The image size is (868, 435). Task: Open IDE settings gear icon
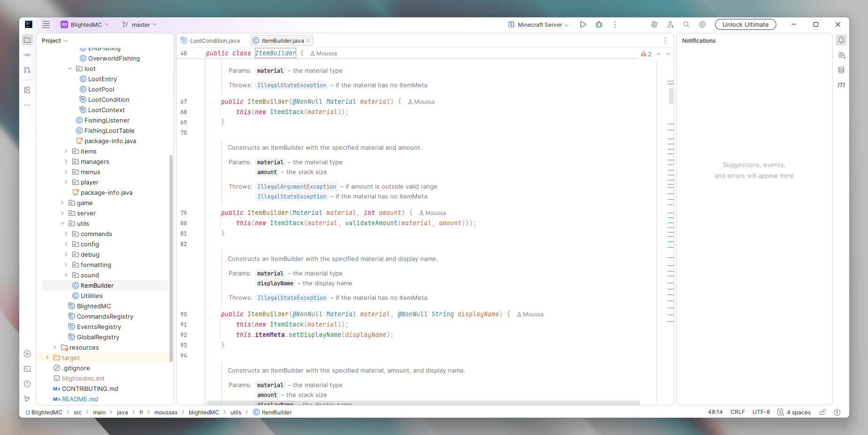click(x=702, y=24)
